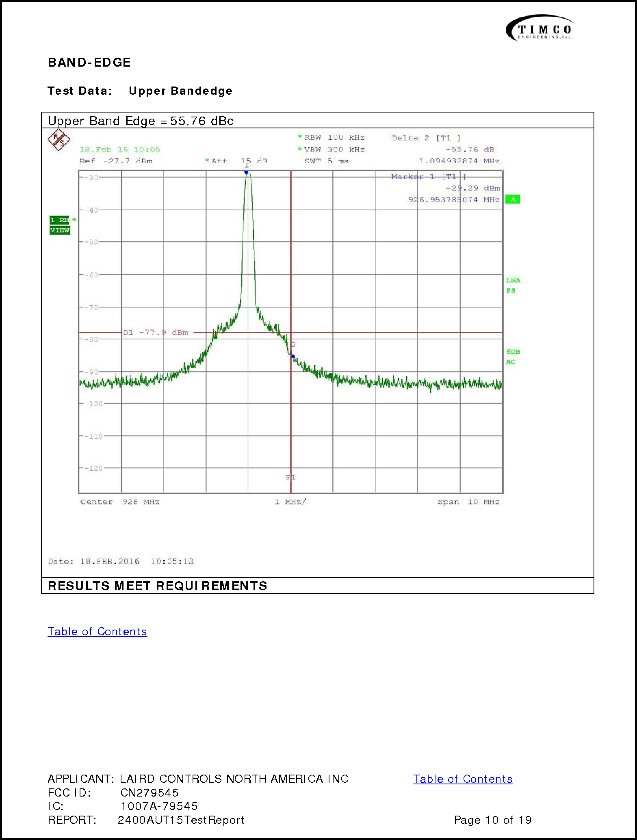Click the Span 10 MHz label

coord(468,502)
